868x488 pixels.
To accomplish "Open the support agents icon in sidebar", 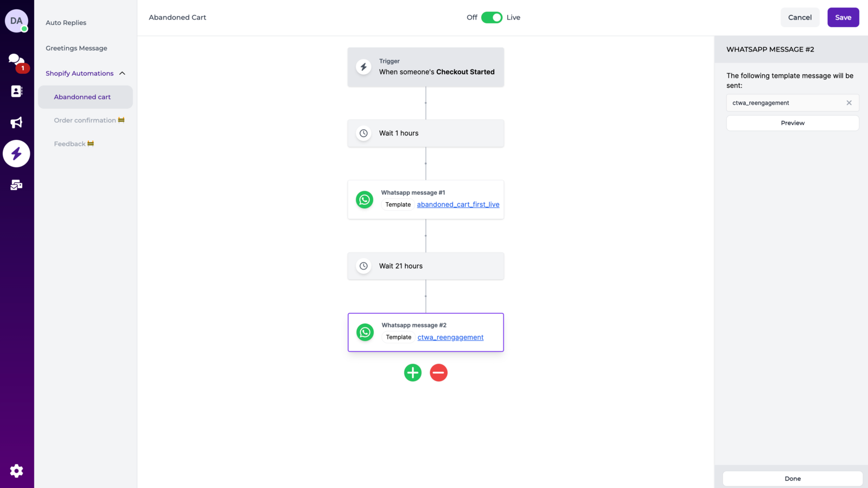I will [x=16, y=185].
